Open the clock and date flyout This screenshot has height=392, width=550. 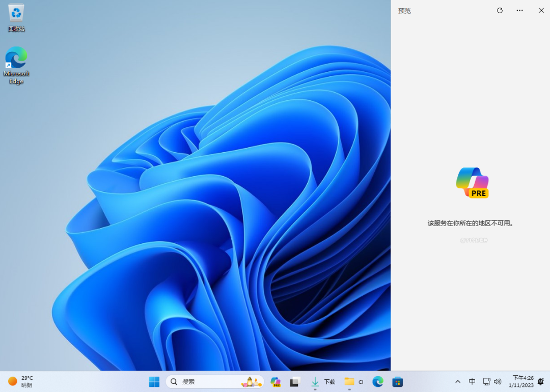pos(522,382)
